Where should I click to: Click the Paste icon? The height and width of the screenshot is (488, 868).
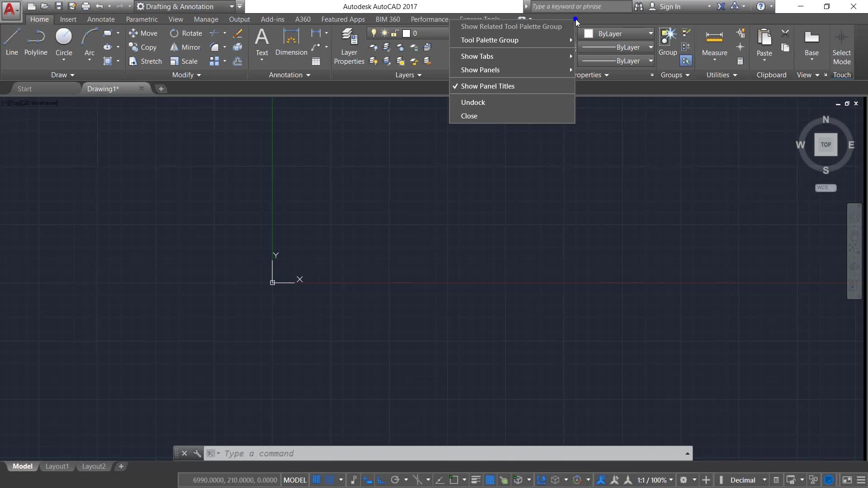[x=764, y=38]
